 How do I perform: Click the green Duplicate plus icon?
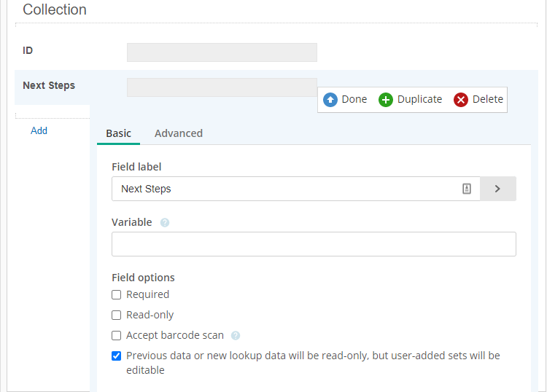[386, 100]
